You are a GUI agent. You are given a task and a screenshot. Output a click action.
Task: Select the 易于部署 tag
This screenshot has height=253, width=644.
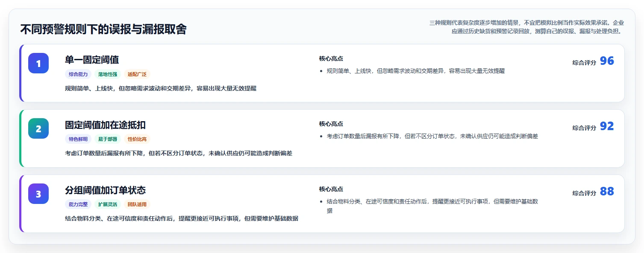pos(108,139)
